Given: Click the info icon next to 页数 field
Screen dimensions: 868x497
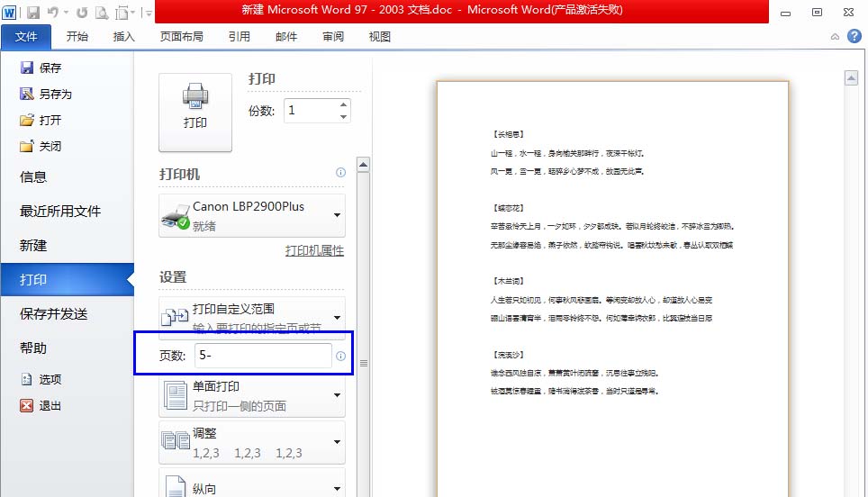Looking at the screenshot, I should tap(341, 357).
